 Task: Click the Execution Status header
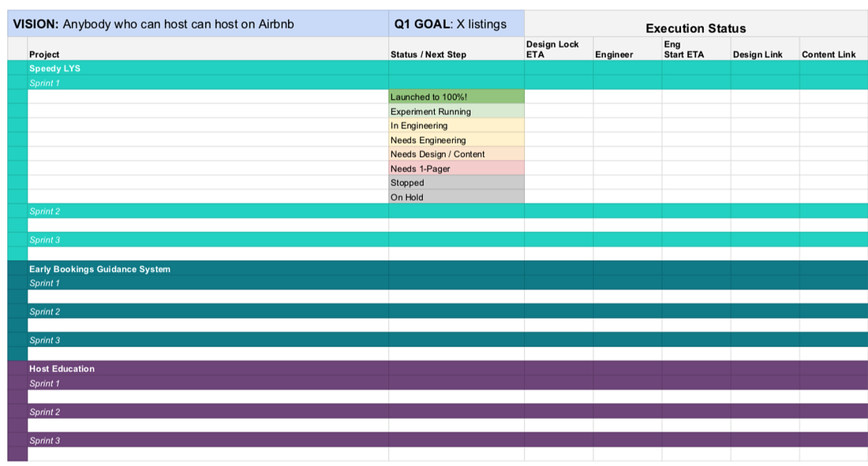point(695,28)
